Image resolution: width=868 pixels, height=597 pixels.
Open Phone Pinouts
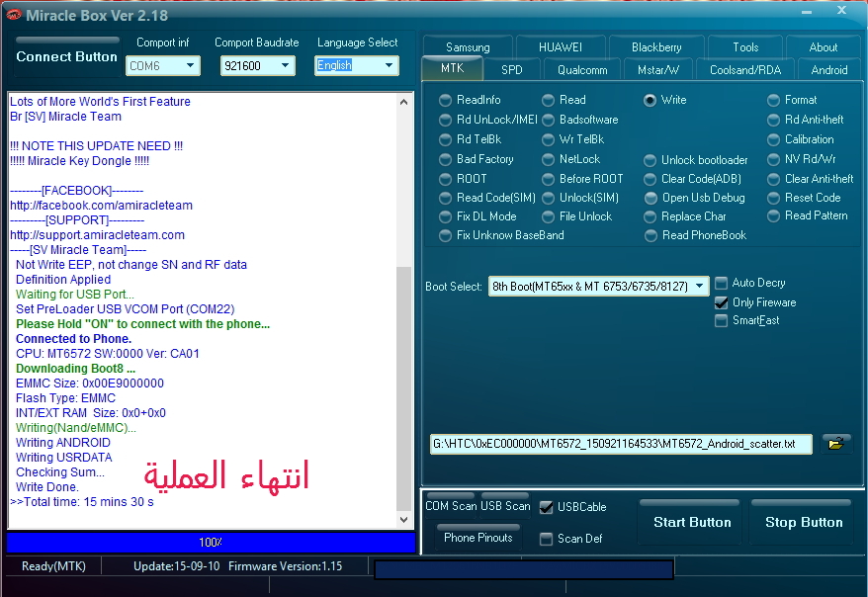click(478, 538)
